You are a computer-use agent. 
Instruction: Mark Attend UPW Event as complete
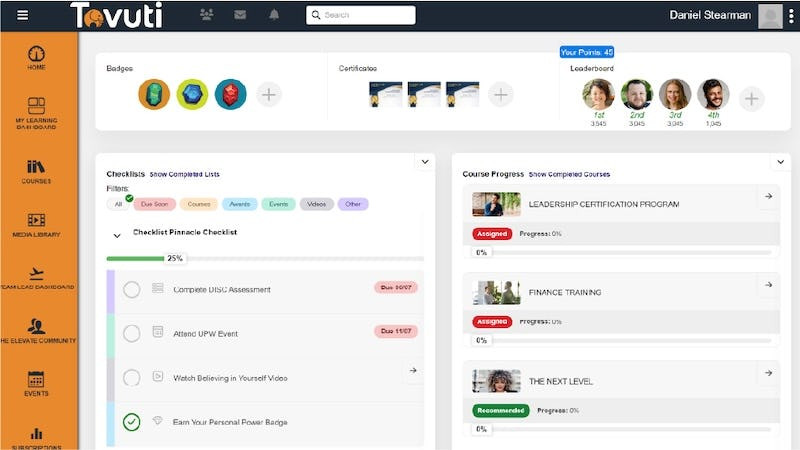tap(132, 333)
